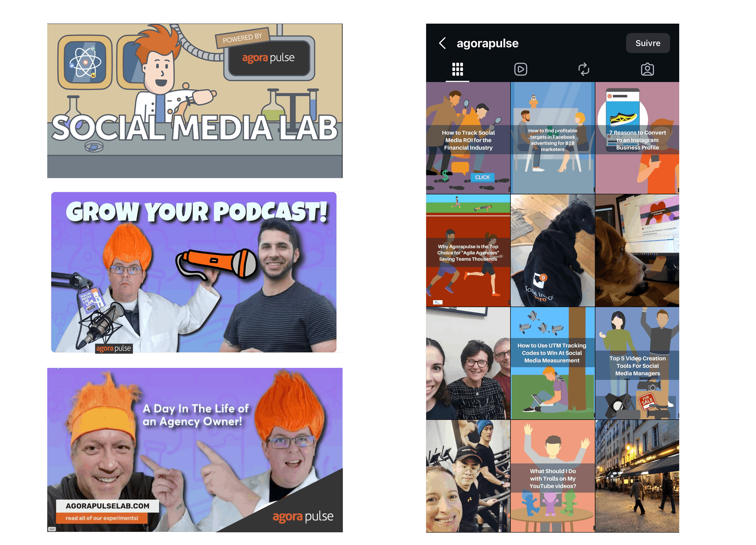Viewport: 756px width, 545px height.
Task: Click the Suivre follow button
Action: pos(647,43)
